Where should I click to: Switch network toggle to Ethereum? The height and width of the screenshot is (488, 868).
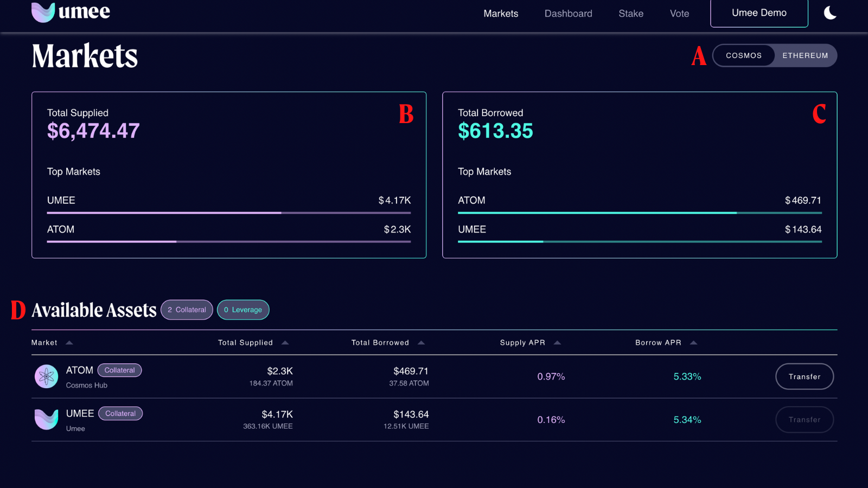click(805, 56)
